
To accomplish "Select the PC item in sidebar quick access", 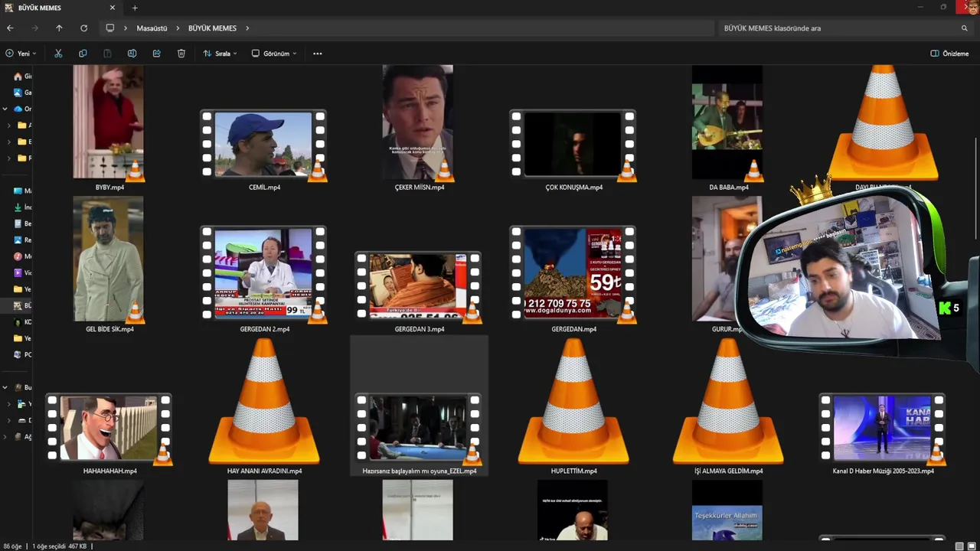I will click(23, 354).
